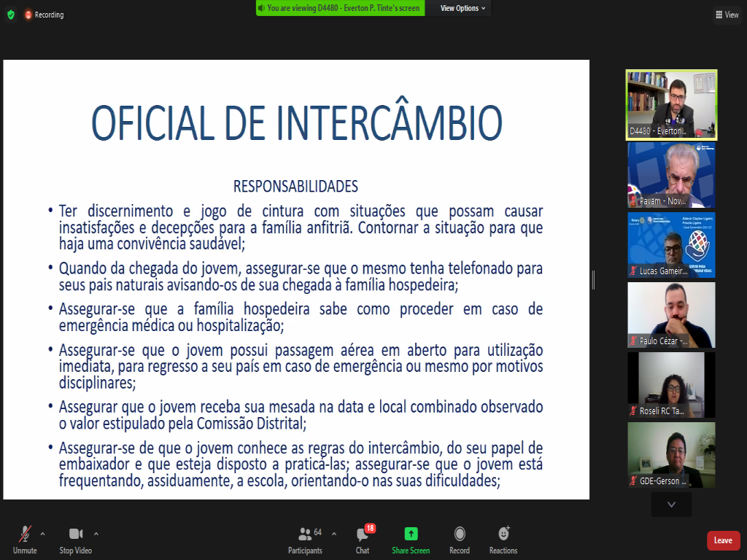The height and width of the screenshot is (560, 747).
Task: Select Paulo Cézar's video thumbnail
Action: pyautogui.click(x=671, y=314)
